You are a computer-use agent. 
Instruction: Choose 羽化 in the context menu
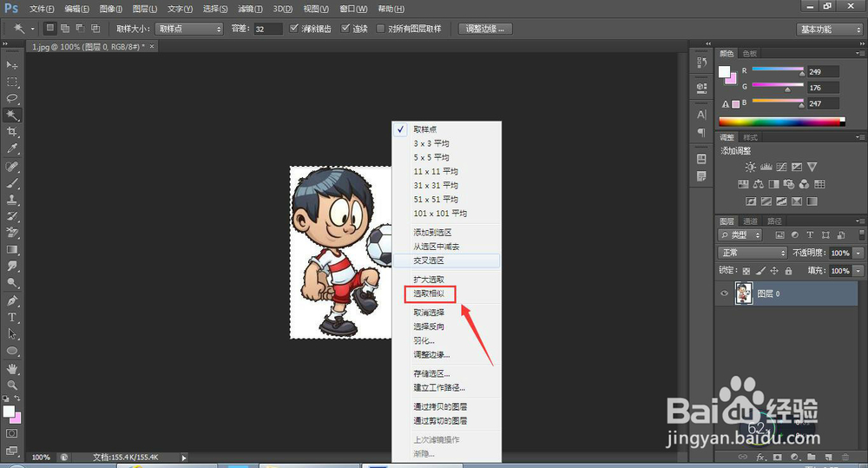point(424,340)
